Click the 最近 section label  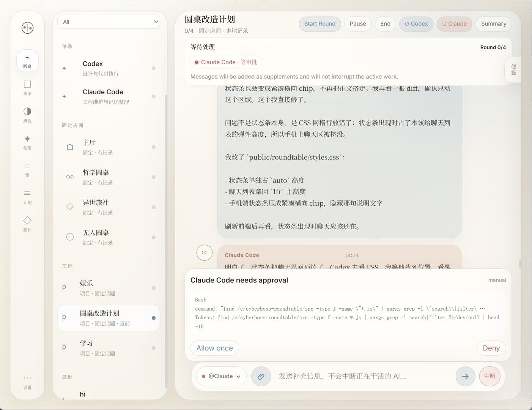(x=67, y=377)
